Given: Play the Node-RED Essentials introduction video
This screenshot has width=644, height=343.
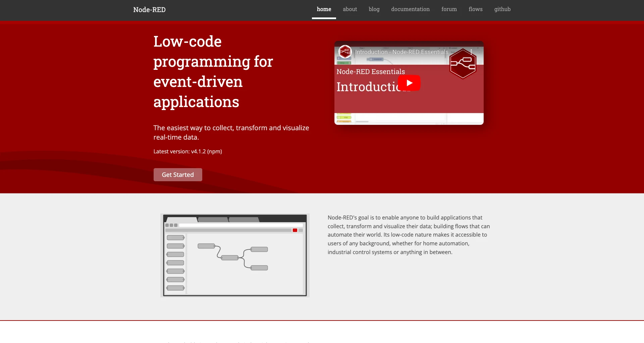Looking at the screenshot, I should [409, 83].
